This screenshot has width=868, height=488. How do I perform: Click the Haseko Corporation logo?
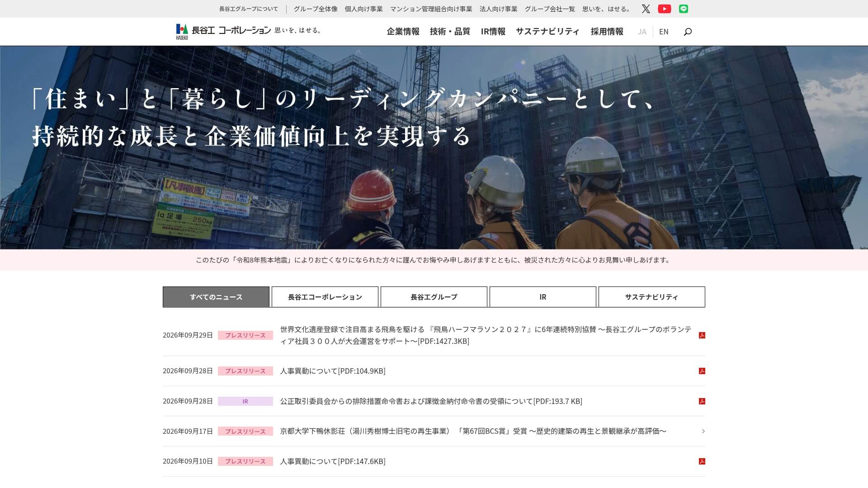[248, 31]
